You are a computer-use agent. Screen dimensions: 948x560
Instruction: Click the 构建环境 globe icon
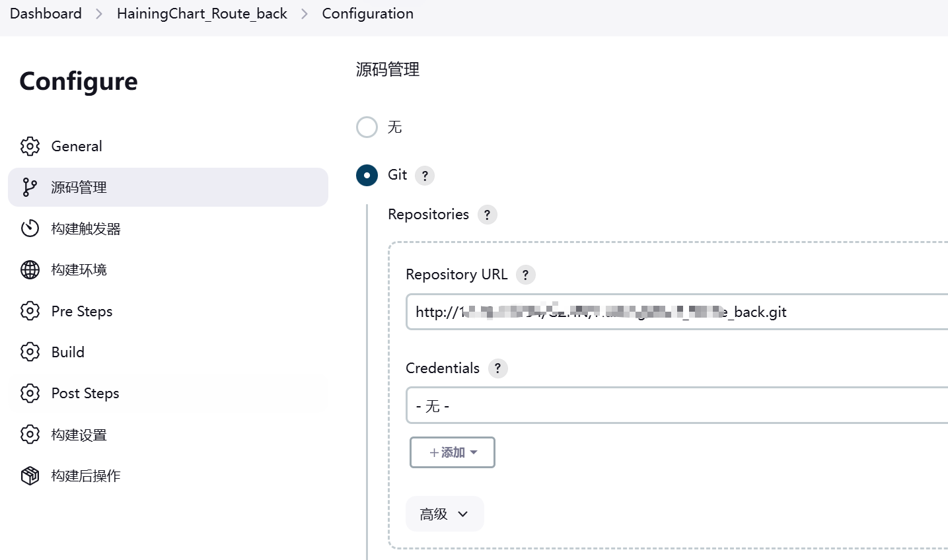[x=30, y=269]
